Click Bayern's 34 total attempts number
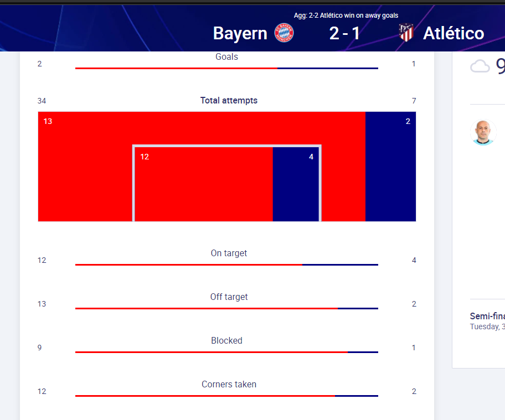Image resolution: width=505 pixels, height=420 pixels. 42,101
